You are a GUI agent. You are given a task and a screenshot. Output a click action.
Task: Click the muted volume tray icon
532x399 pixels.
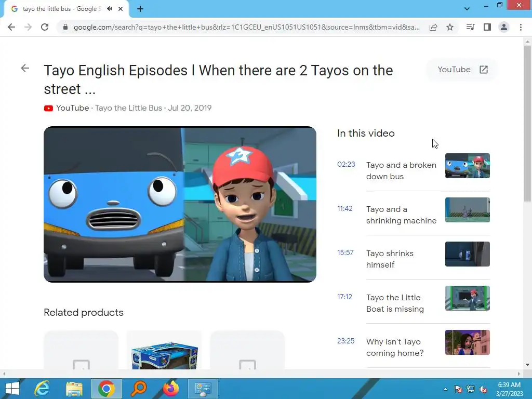483,389
